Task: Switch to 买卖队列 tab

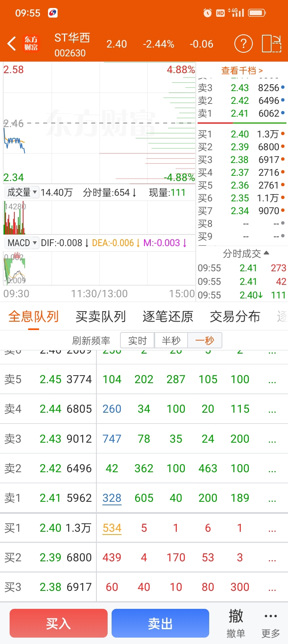Action: point(101,317)
